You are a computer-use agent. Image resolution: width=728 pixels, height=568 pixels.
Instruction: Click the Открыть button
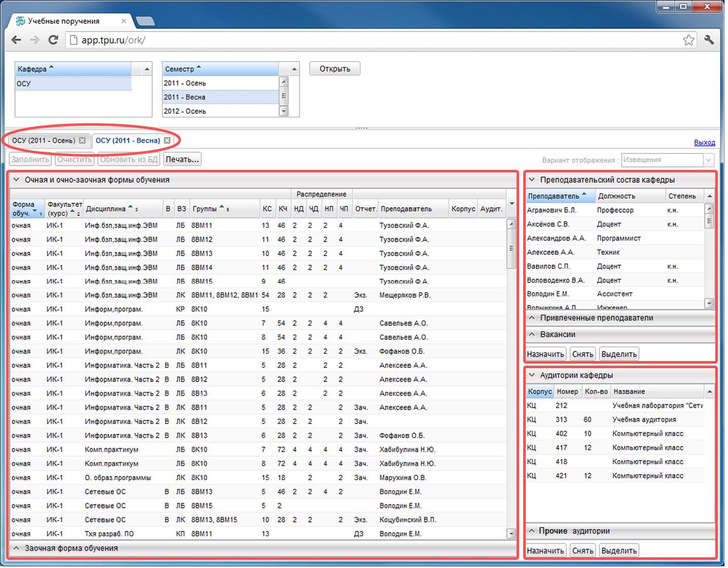coord(335,68)
